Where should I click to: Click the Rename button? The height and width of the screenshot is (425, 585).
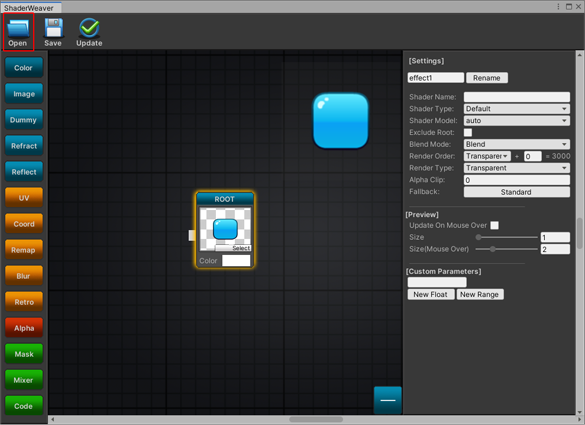point(487,78)
